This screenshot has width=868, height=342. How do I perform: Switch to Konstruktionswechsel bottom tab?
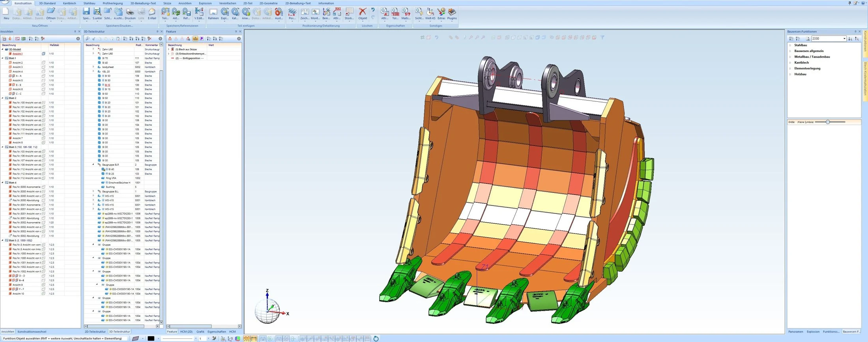[x=32, y=332]
